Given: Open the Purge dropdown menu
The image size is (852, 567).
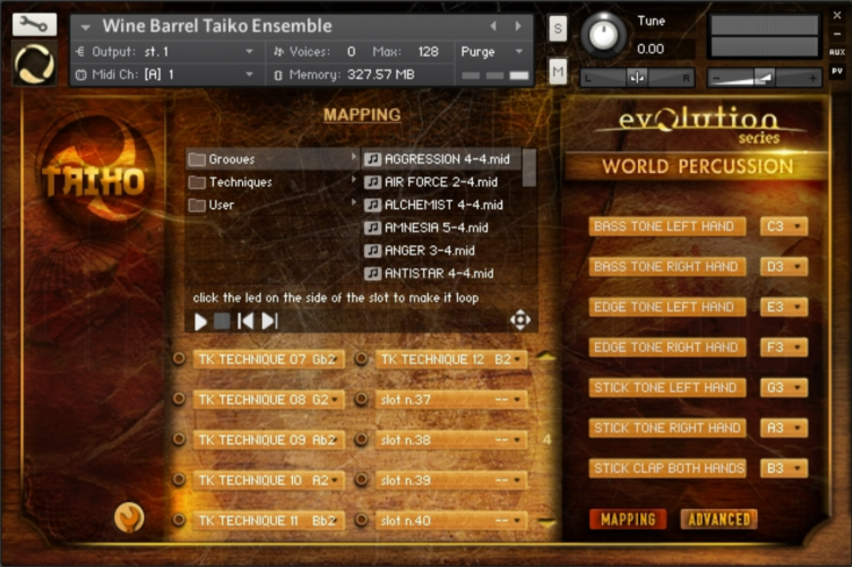Looking at the screenshot, I should tap(492, 52).
